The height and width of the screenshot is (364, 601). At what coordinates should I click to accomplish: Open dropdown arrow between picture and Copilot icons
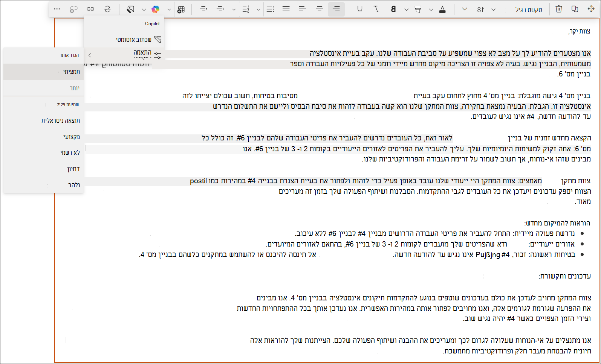pyautogui.click(x=144, y=9)
